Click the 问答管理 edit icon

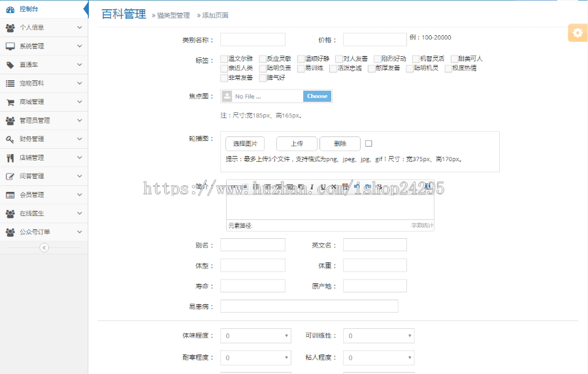click(10, 176)
